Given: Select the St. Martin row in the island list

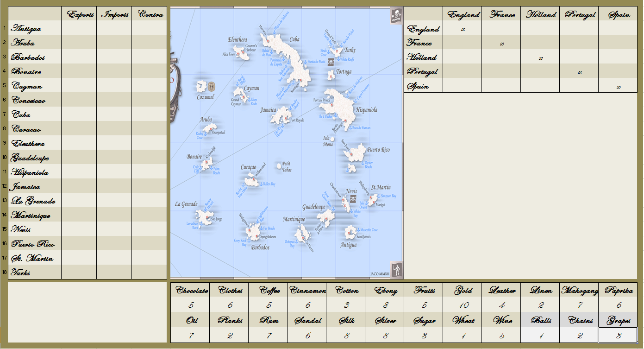Looking at the screenshot, I should (x=88, y=258).
